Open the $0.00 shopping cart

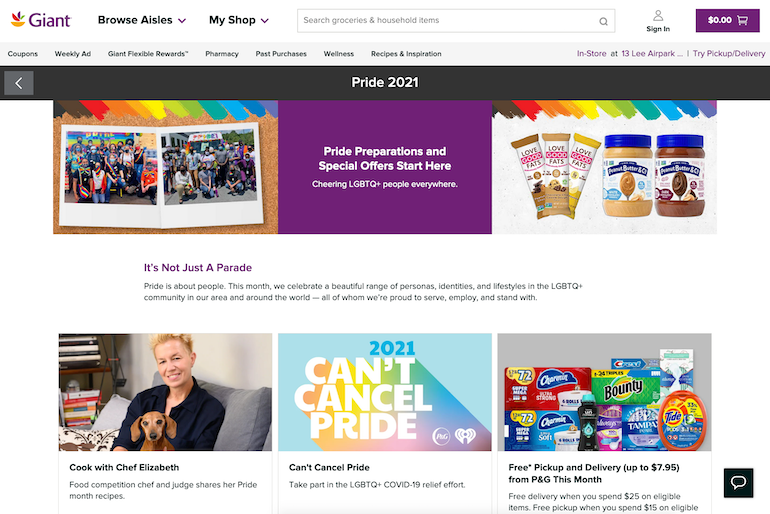pyautogui.click(x=727, y=21)
